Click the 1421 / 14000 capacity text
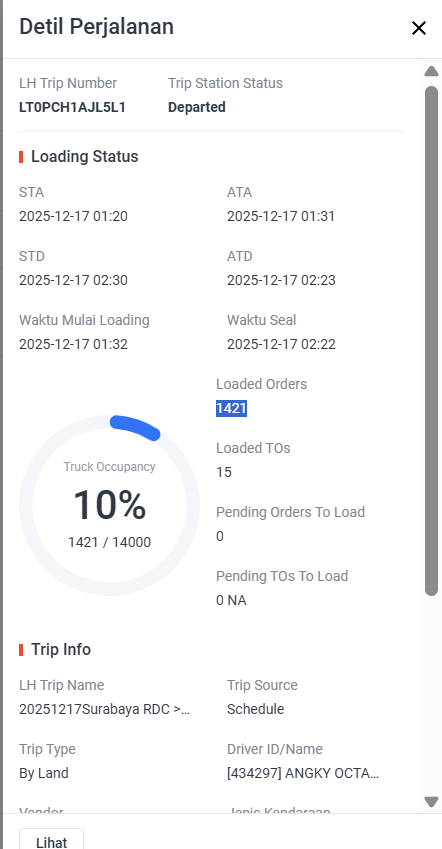The width and height of the screenshot is (442, 849). click(x=109, y=542)
